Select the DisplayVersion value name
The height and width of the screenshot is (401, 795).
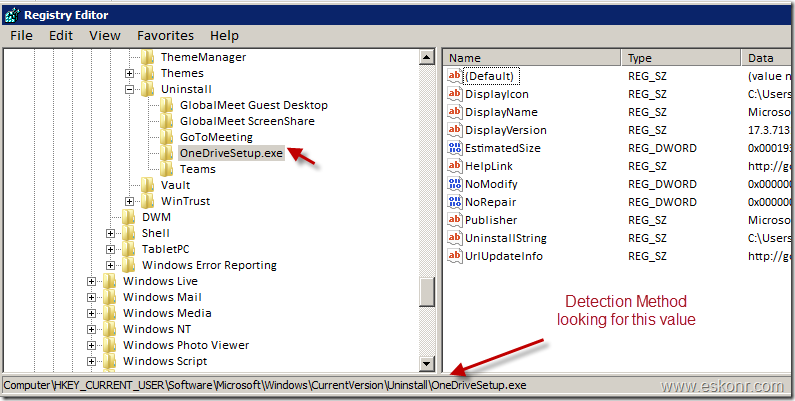(x=505, y=130)
